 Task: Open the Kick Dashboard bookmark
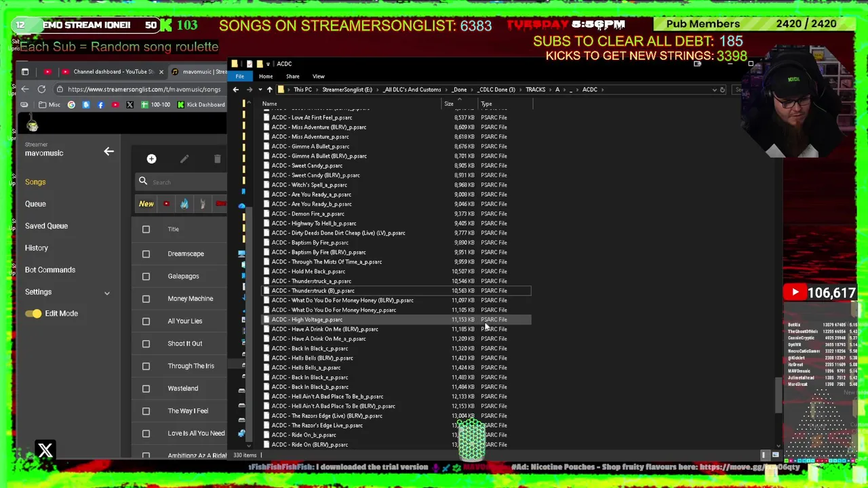click(201, 104)
